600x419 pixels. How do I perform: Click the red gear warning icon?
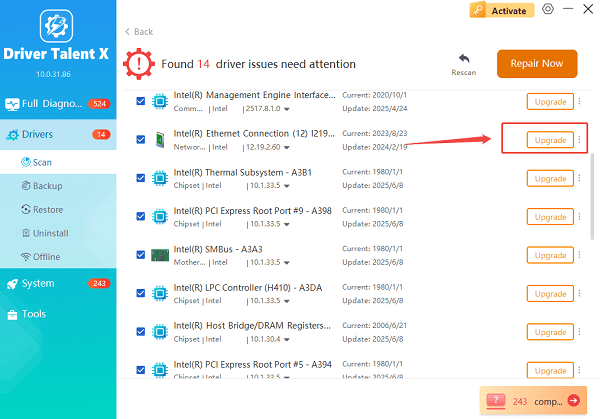[138, 64]
